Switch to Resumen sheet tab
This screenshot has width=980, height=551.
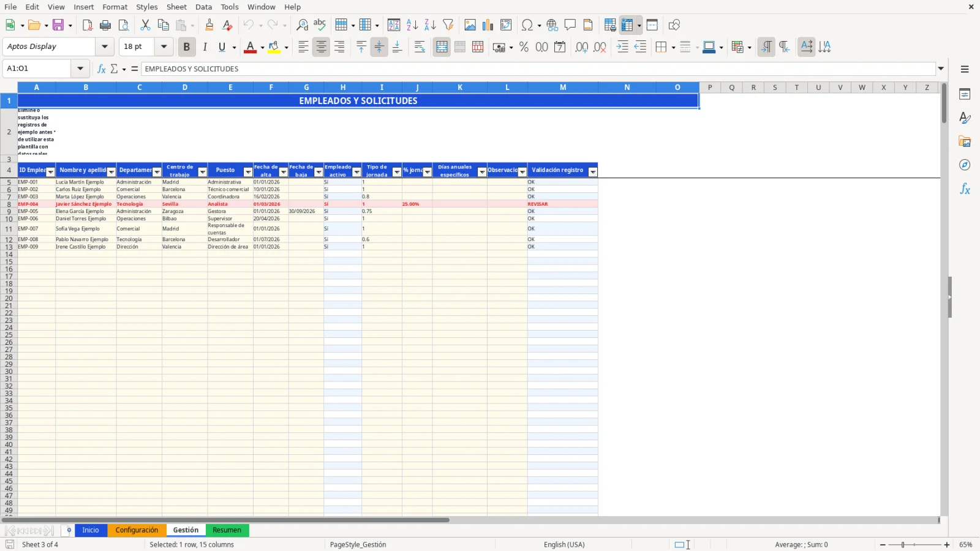227,530
